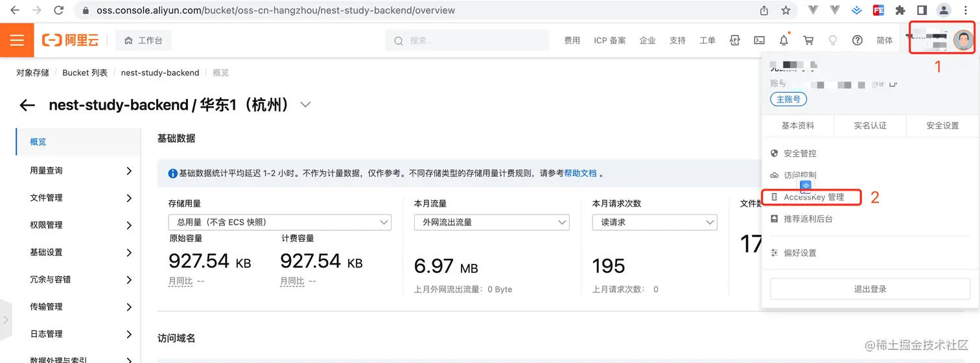Copy the account ID

pos(892,84)
